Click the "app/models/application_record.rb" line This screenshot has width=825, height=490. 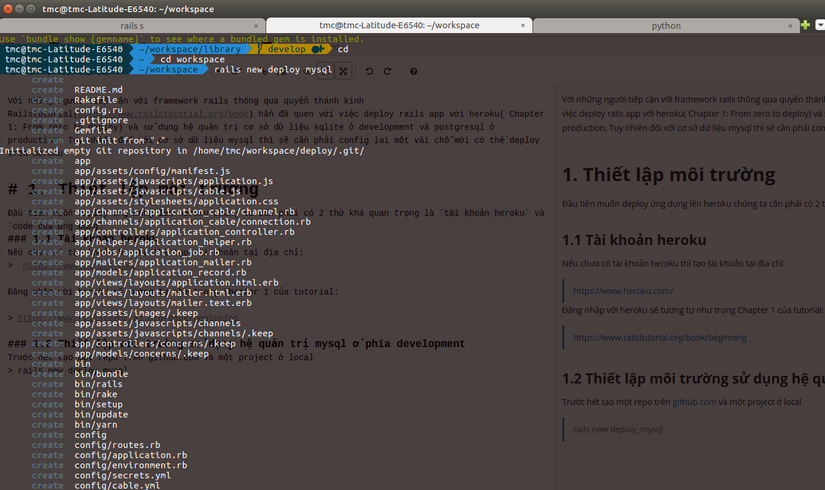(x=160, y=273)
